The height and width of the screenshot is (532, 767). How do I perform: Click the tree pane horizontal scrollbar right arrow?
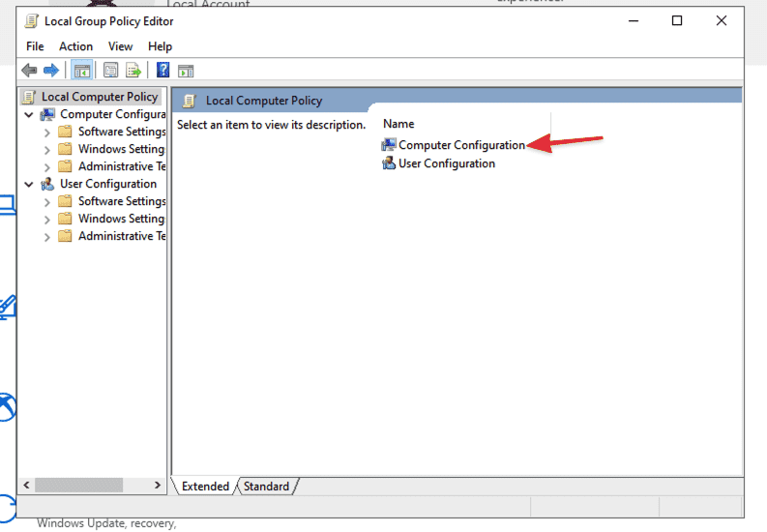tap(159, 485)
